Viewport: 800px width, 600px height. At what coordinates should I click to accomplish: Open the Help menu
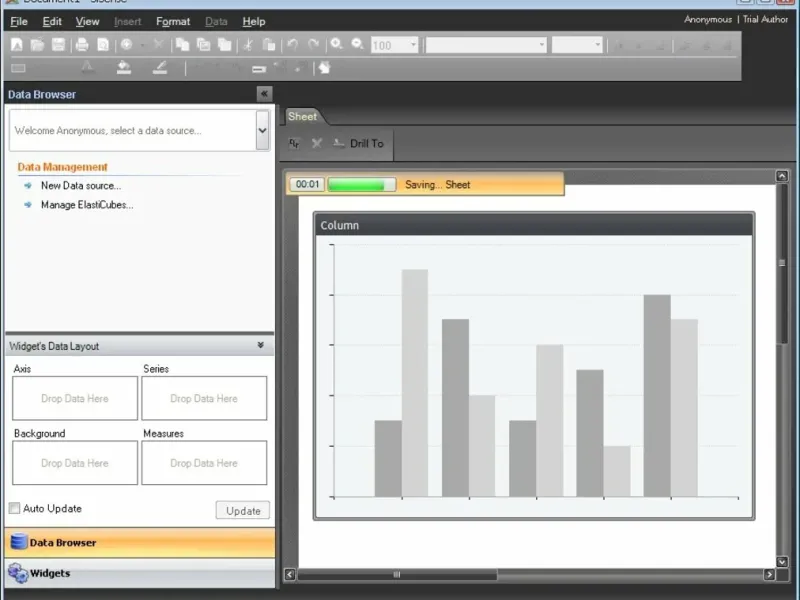pos(254,21)
